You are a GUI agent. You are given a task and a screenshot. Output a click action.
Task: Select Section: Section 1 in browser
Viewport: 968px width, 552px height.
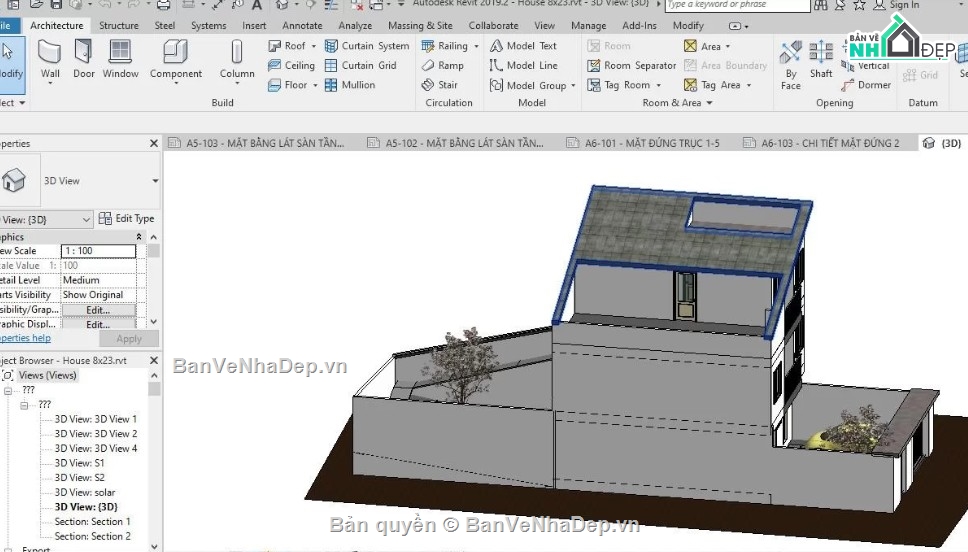93,522
